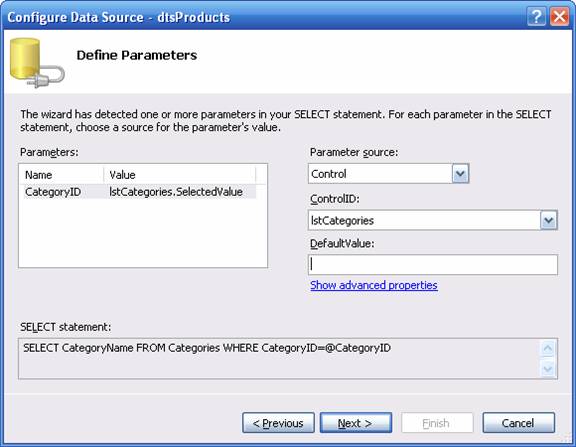Close the Configure Data Source dialog
This screenshot has height=447, width=576.
click(559, 17)
